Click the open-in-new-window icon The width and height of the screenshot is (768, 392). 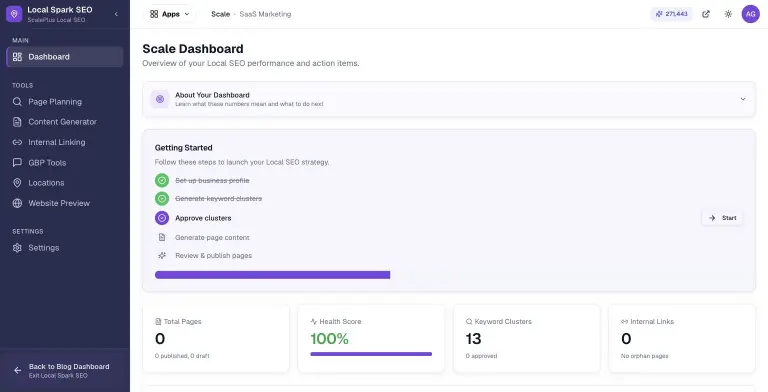tap(706, 14)
